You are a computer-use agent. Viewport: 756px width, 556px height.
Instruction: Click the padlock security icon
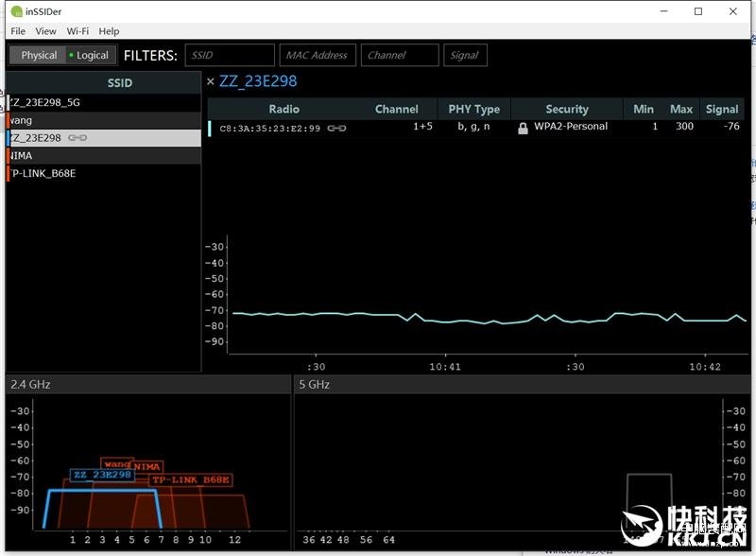pos(523,129)
